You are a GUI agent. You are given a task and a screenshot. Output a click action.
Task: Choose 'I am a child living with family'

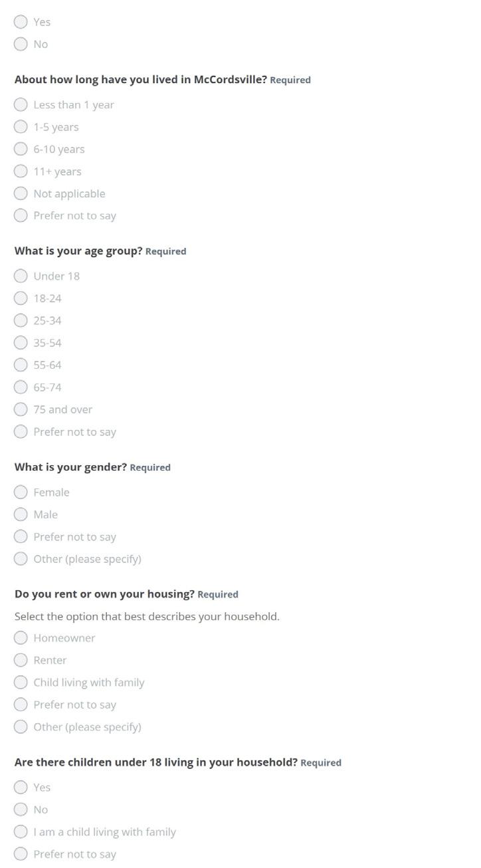[21, 831]
